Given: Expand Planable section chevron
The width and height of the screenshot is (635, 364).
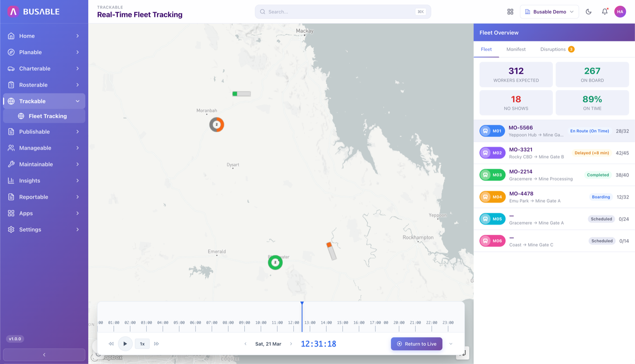Looking at the screenshot, I should click(77, 52).
